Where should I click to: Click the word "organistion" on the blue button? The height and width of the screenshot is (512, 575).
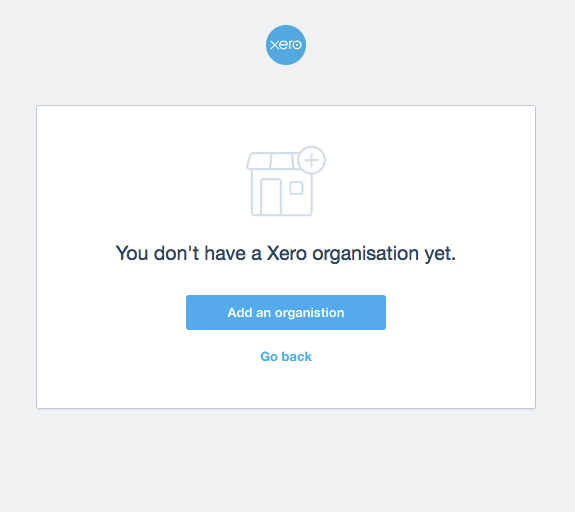click(310, 313)
